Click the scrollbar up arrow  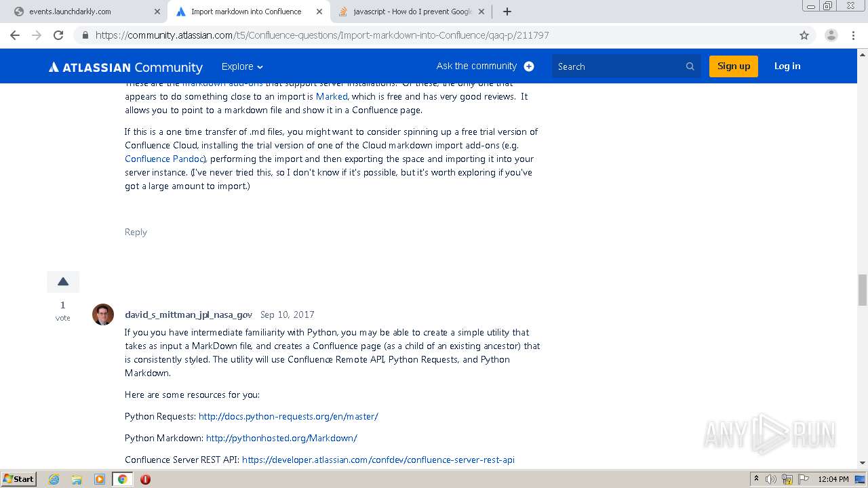tap(863, 54)
